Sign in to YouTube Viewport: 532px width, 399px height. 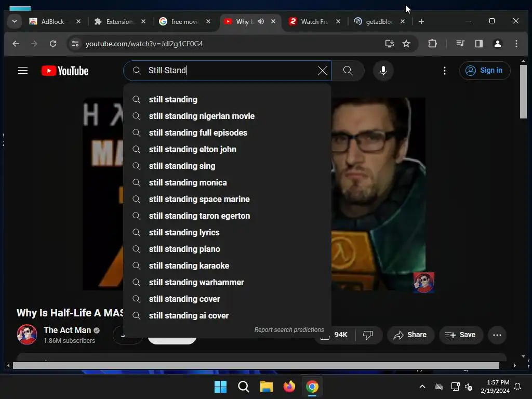485,71
